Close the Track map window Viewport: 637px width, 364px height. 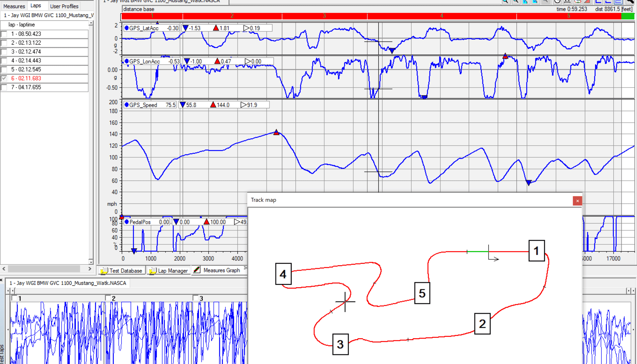pos(577,201)
